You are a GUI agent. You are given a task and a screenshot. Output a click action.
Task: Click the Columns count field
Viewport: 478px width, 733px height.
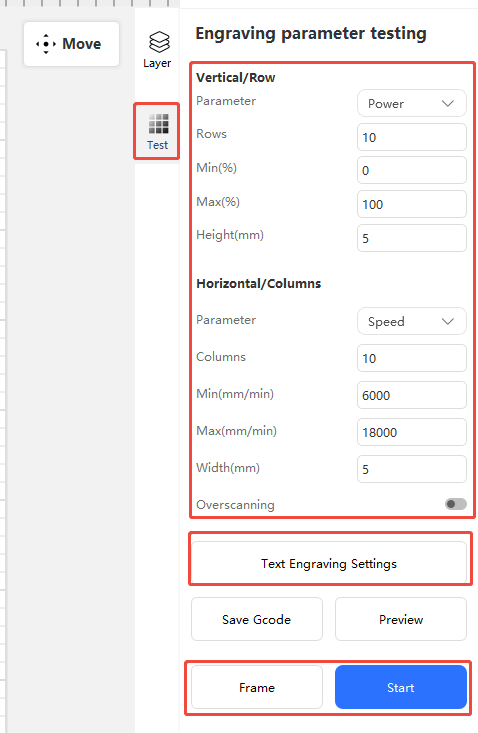click(412, 358)
